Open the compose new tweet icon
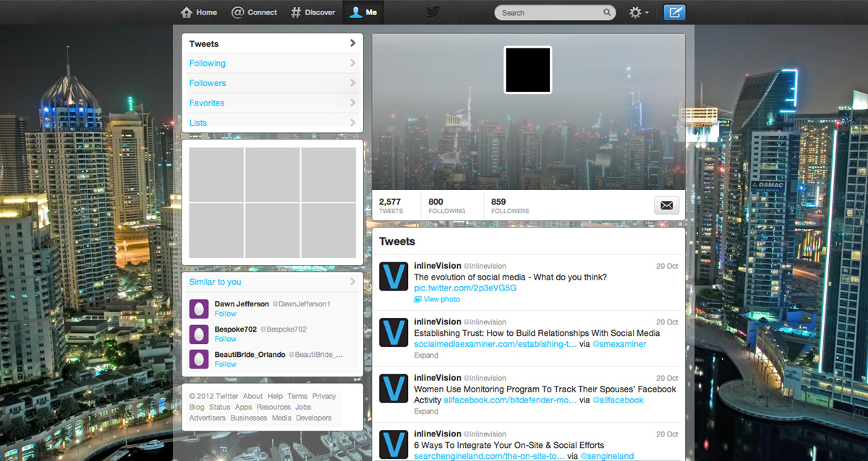Viewport: 868px width, 461px height. (x=673, y=12)
